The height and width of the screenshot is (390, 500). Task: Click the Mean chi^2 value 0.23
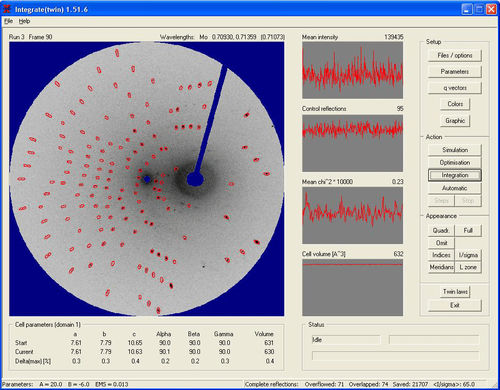[397, 182]
